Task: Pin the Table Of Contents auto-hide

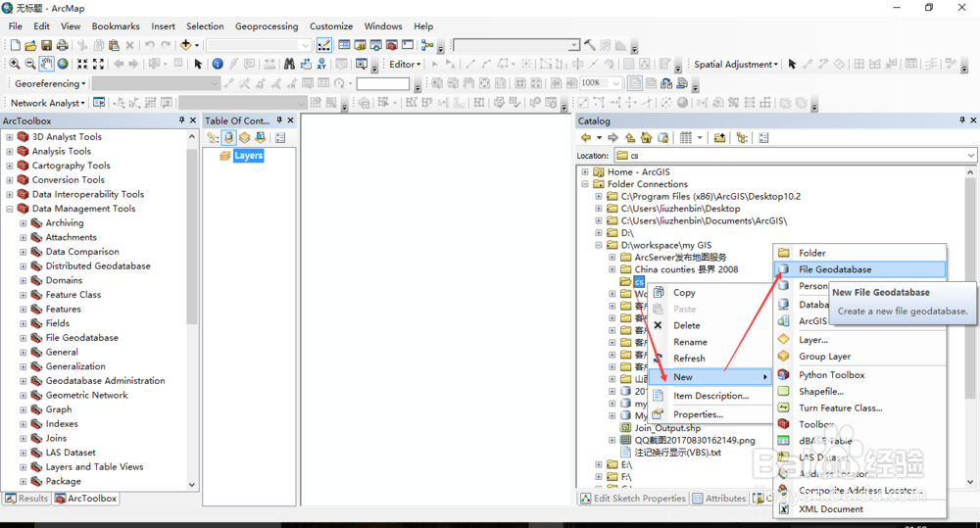Action: pyautogui.click(x=279, y=120)
